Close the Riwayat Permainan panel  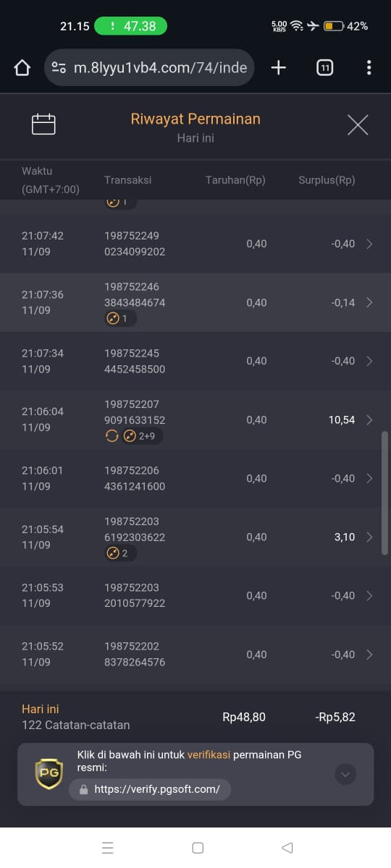[x=358, y=125]
